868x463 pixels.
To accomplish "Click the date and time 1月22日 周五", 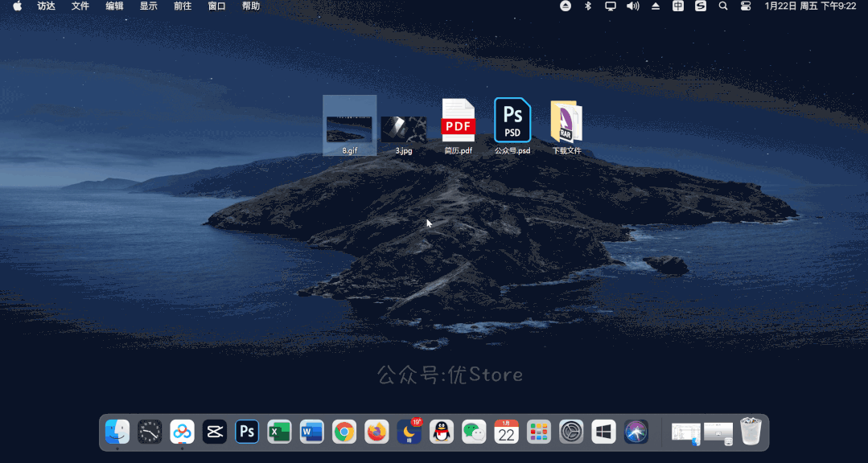I will [810, 6].
